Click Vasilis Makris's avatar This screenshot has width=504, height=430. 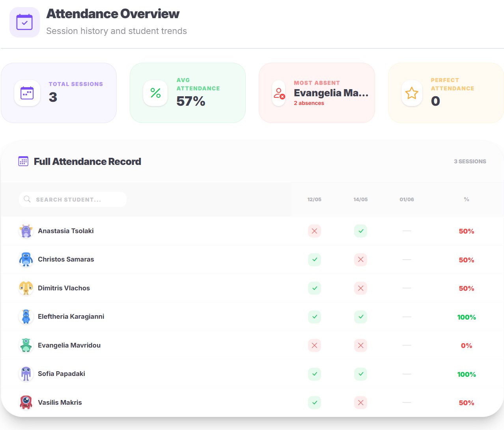point(26,402)
